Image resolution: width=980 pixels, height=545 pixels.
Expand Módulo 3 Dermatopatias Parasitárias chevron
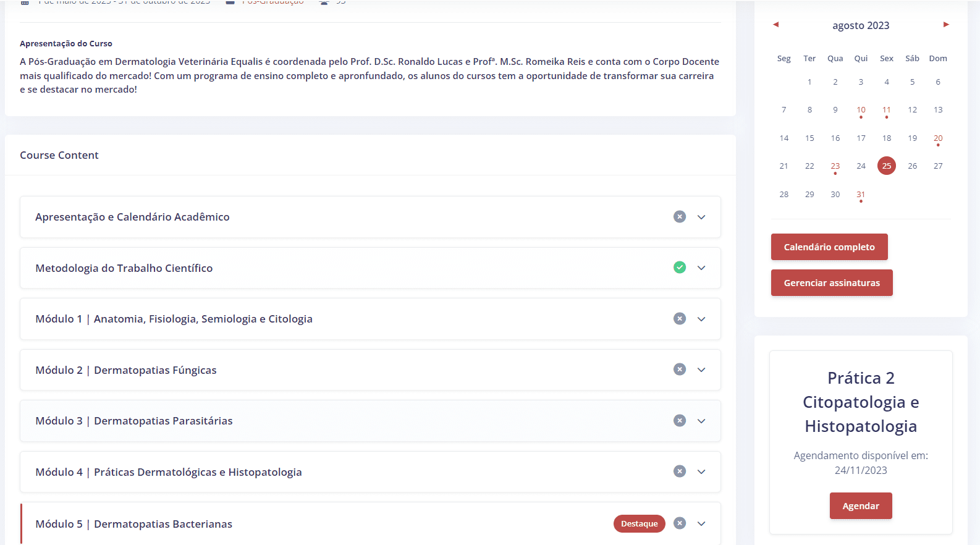point(701,421)
